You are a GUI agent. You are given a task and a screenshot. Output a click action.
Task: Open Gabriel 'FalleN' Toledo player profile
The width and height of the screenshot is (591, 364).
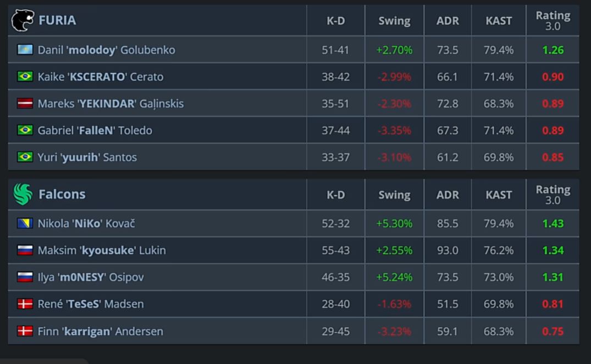(x=95, y=130)
